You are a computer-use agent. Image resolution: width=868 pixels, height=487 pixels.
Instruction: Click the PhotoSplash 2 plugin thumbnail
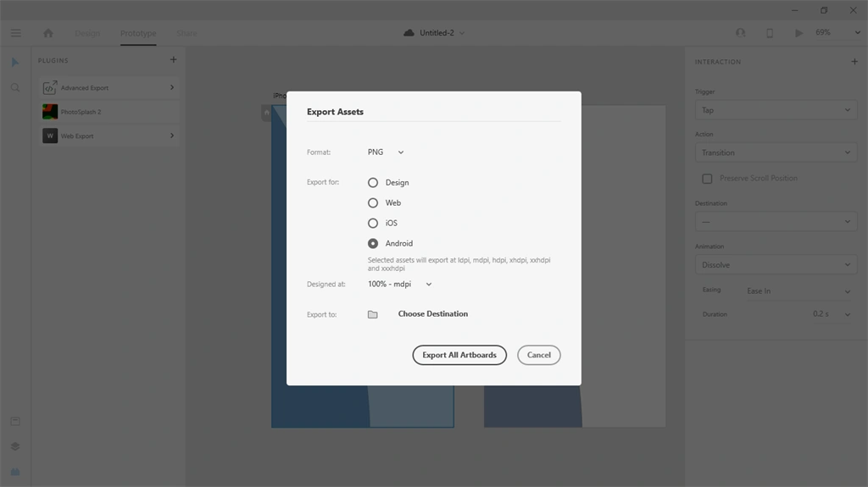[x=50, y=112]
